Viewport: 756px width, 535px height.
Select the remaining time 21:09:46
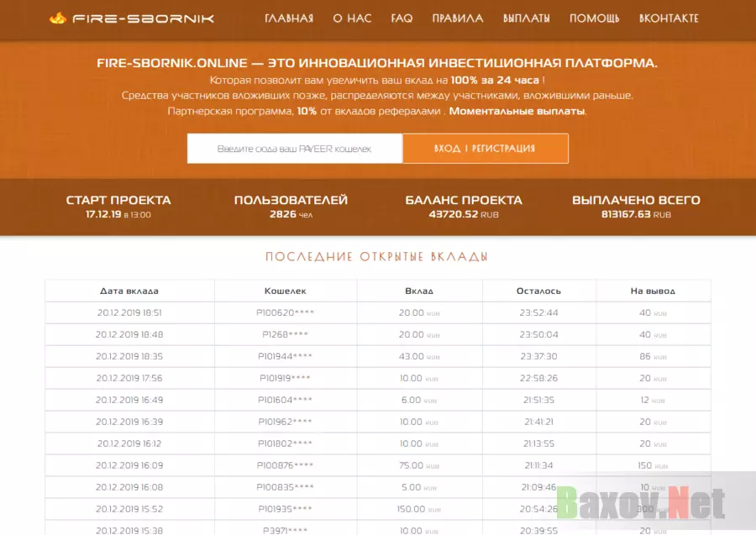[538, 487]
